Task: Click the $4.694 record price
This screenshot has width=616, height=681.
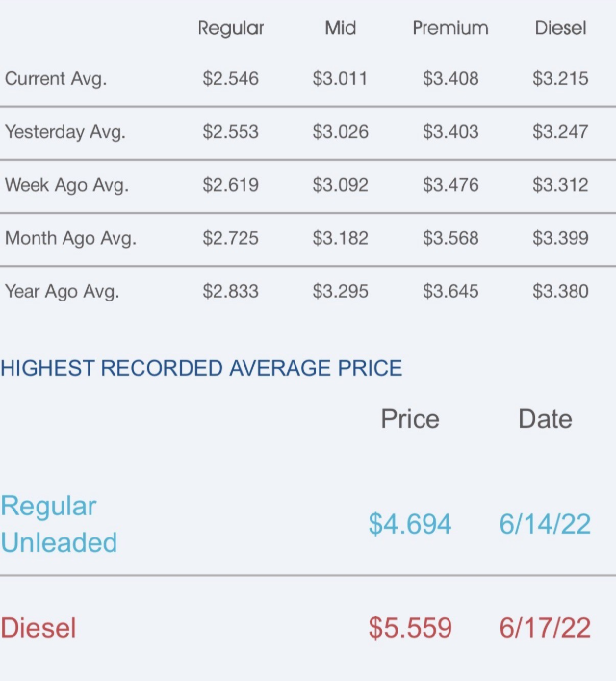Action: point(410,524)
